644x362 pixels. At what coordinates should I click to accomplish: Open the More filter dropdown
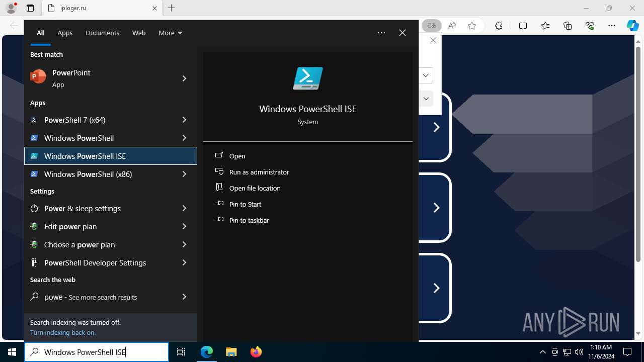[171, 33]
